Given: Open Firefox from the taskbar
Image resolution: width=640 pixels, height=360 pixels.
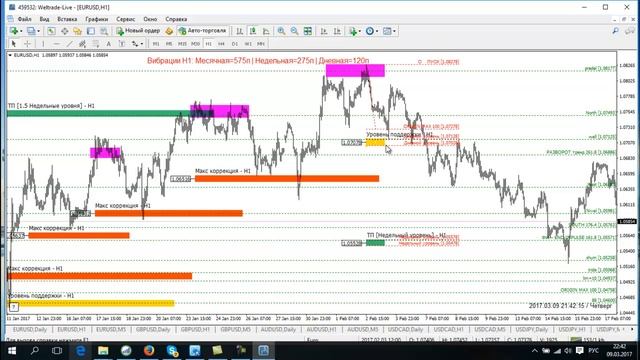Looking at the screenshot, I should (149, 351).
